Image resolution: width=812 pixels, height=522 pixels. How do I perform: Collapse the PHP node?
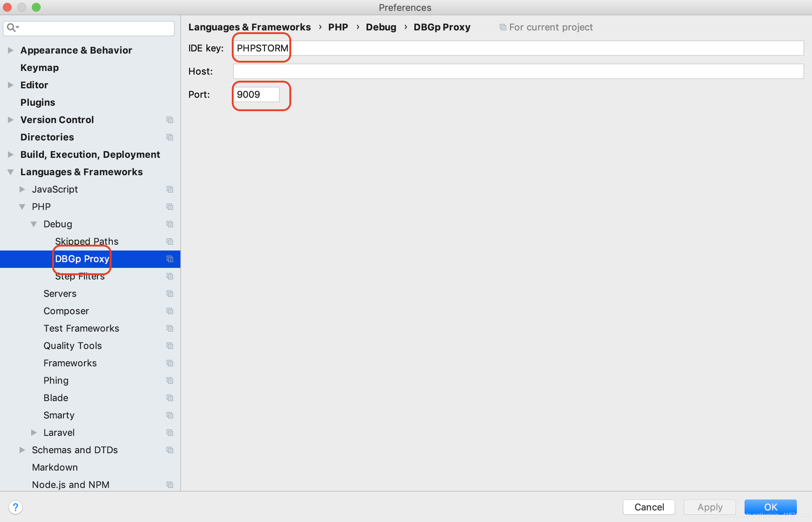tap(22, 207)
